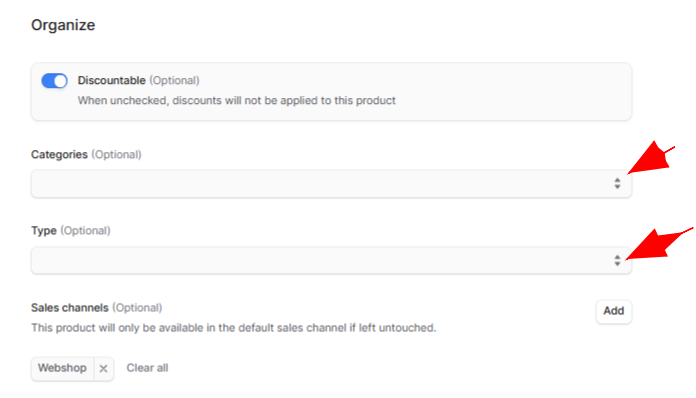Remove the Webshop chip with its X
696x398 pixels.
(103, 368)
